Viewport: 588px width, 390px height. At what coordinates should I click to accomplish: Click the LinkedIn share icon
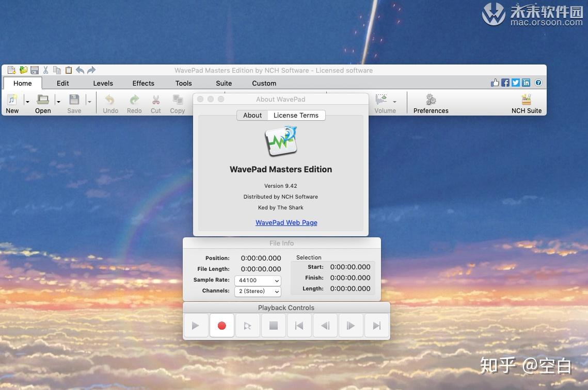[526, 83]
